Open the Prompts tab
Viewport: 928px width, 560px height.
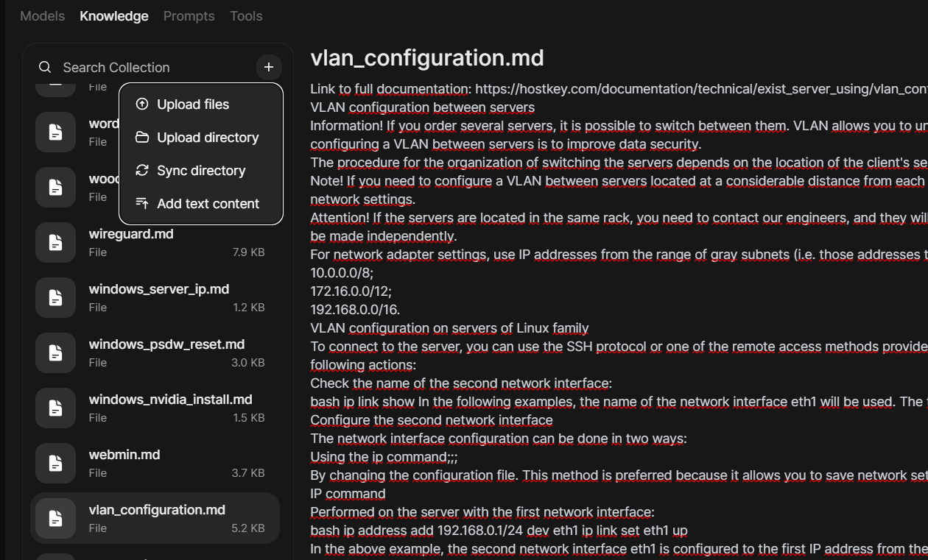[189, 16]
